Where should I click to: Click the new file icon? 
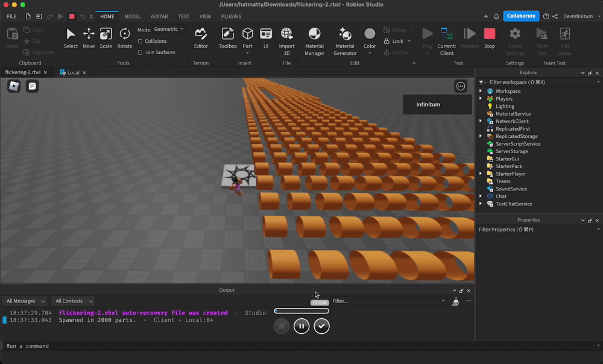28,16
